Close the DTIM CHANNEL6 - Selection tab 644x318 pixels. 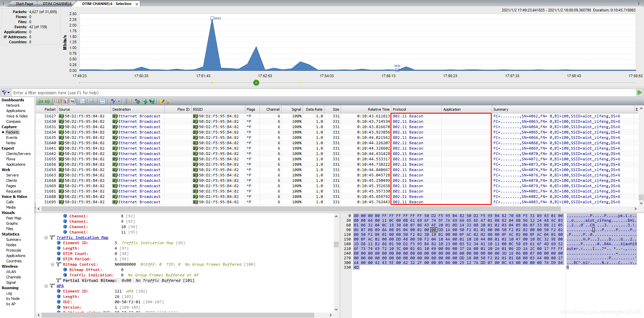click(137, 4)
